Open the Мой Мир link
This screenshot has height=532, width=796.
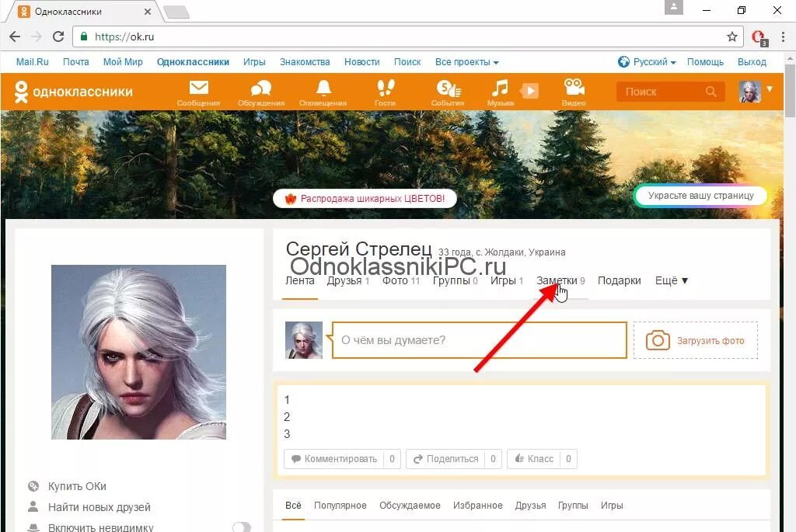pyautogui.click(x=123, y=62)
